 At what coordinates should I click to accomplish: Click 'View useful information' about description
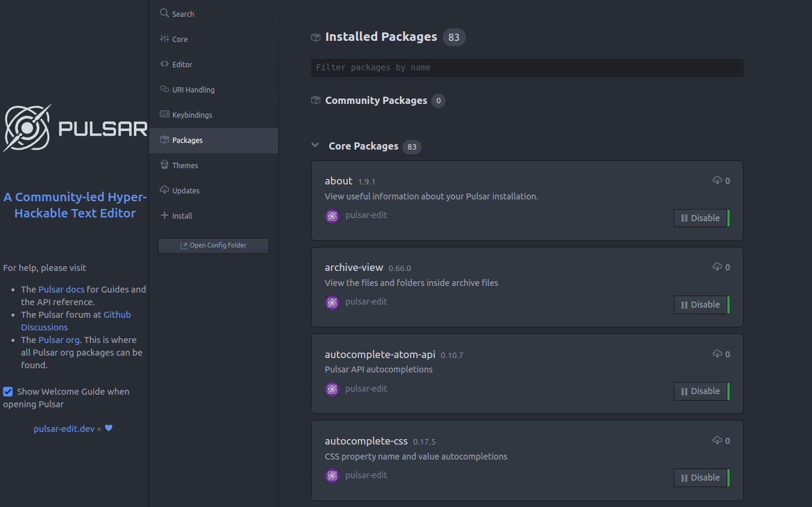431,196
